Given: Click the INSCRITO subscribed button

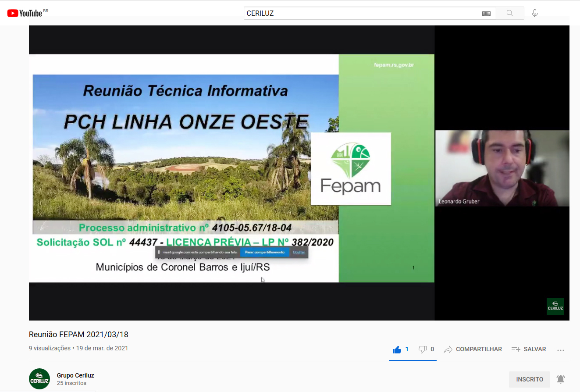Looking at the screenshot, I should click(x=530, y=379).
